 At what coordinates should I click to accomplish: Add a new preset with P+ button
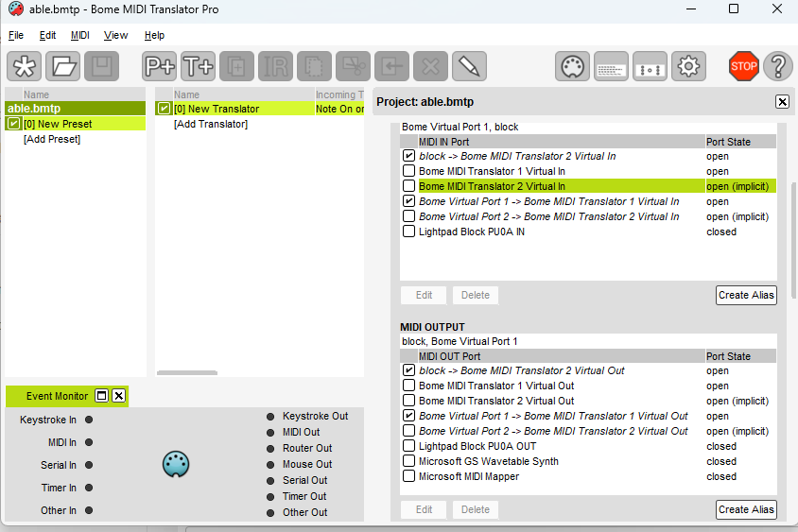160,66
